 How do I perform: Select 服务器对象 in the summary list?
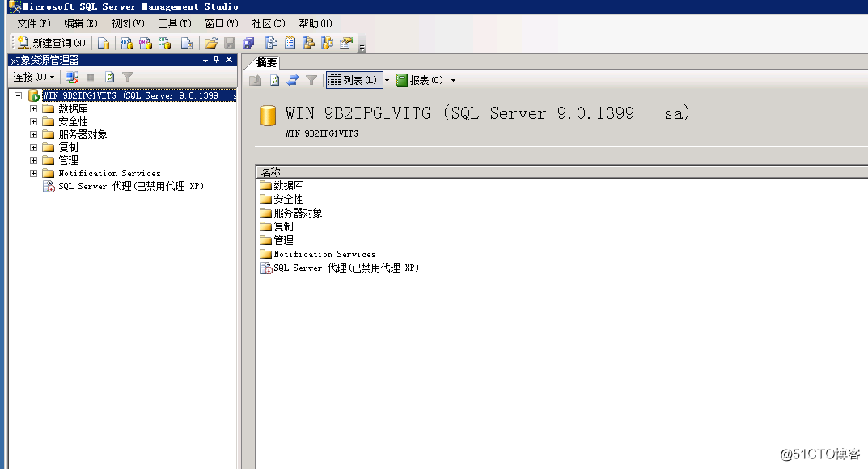[298, 213]
